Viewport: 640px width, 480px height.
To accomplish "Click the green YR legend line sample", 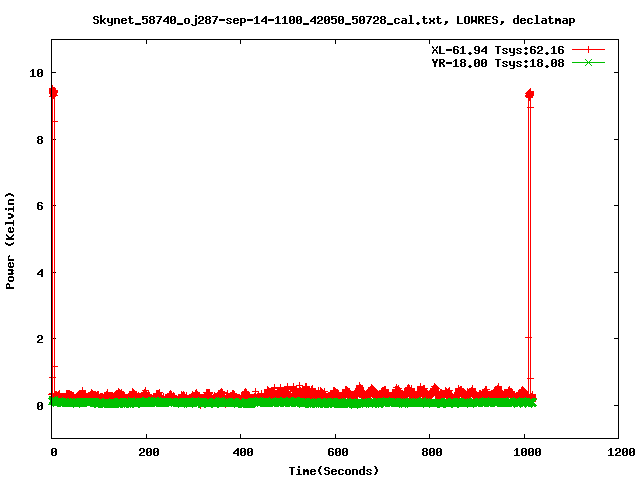I will pos(588,63).
